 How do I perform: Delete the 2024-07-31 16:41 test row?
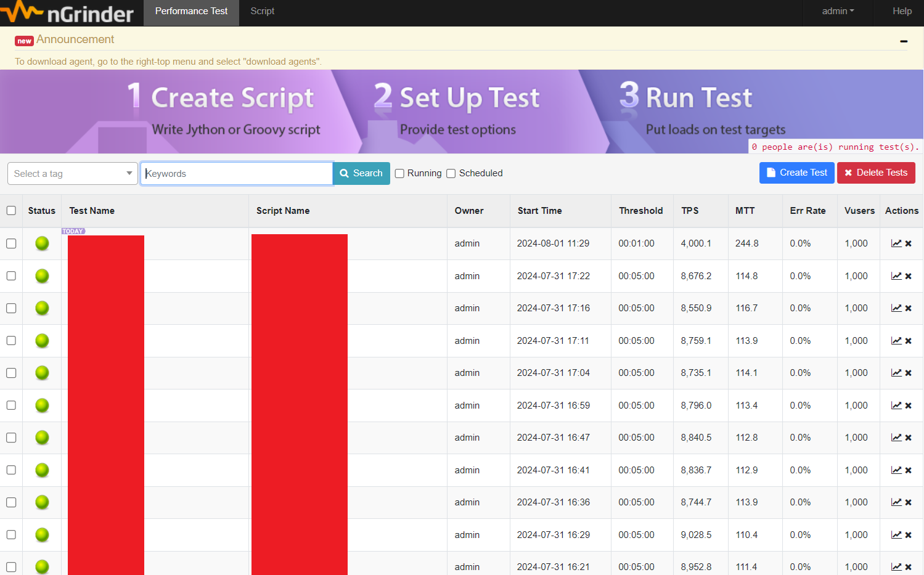point(909,470)
